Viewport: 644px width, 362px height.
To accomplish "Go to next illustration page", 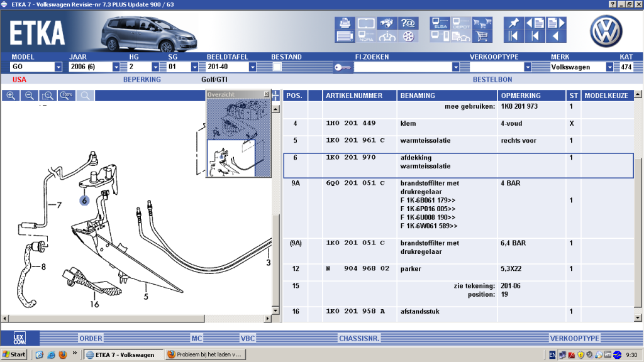I will (x=557, y=23).
